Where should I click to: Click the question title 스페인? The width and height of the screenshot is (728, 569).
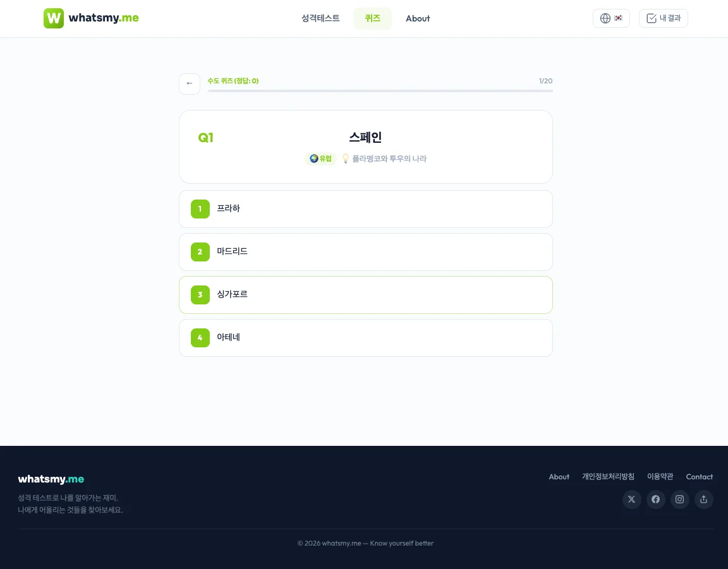click(365, 138)
